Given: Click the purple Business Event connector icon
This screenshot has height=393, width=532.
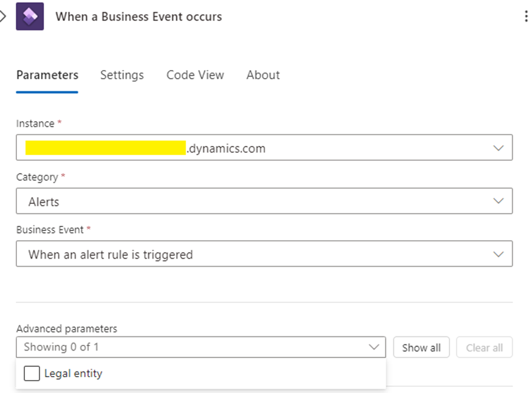Looking at the screenshot, I should (x=30, y=16).
